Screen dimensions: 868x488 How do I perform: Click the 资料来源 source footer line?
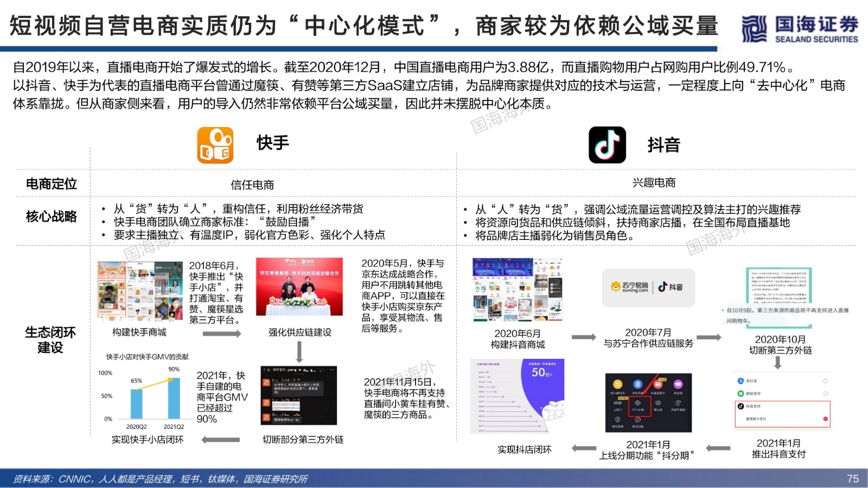[160, 479]
